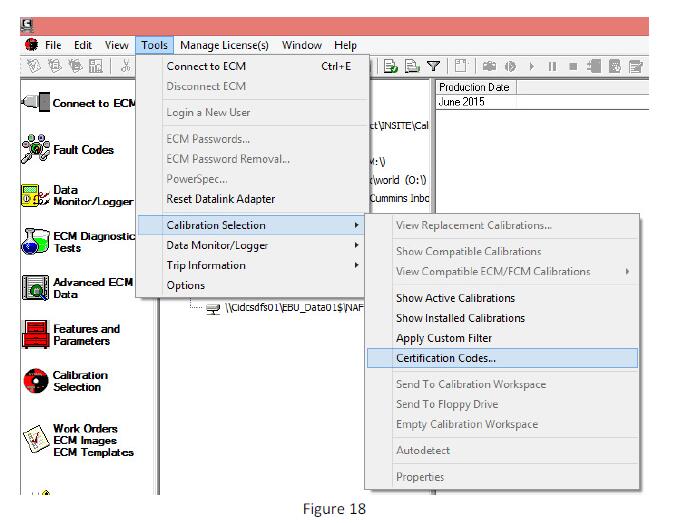
Task: Open the View menu
Action: (116, 45)
